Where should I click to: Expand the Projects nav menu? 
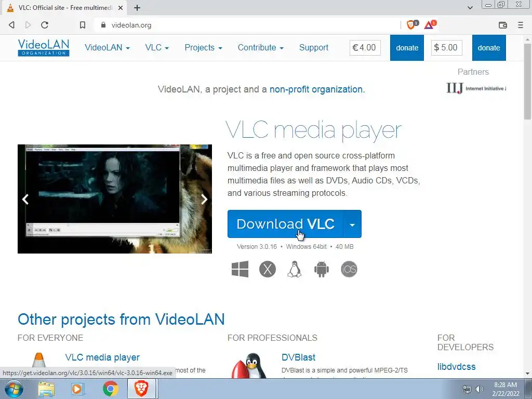click(x=203, y=47)
